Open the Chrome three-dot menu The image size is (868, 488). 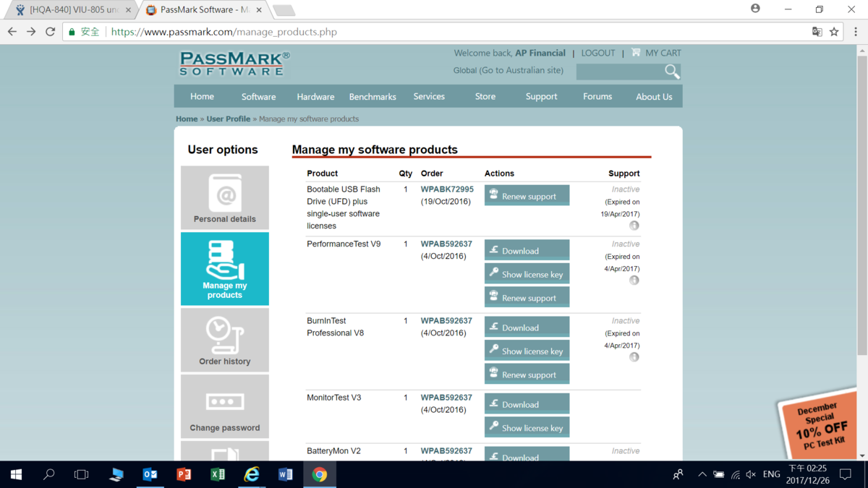click(856, 32)
